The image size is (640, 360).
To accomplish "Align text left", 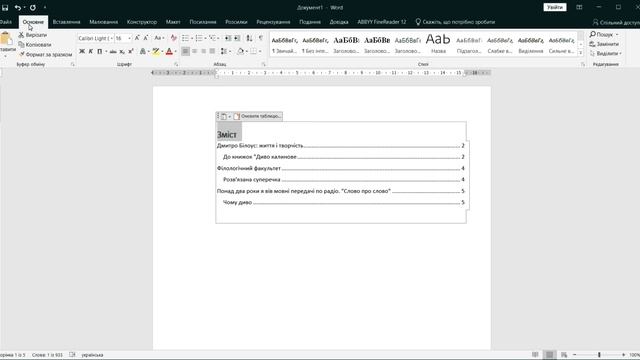I will (x=185, y=51).
